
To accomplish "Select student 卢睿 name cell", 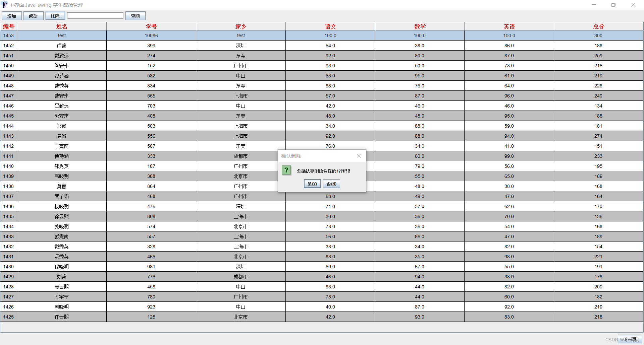I will [62, 46].
